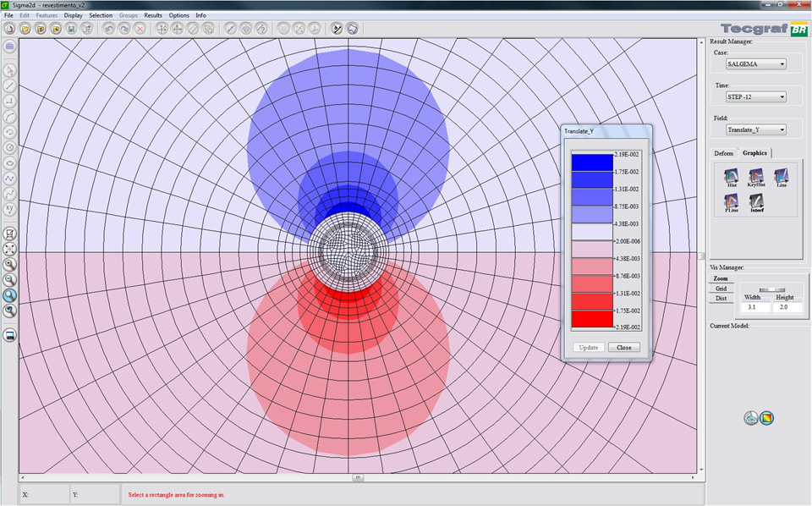Select the arc drawing tool
812x506 pixels.
pos(10,117)
